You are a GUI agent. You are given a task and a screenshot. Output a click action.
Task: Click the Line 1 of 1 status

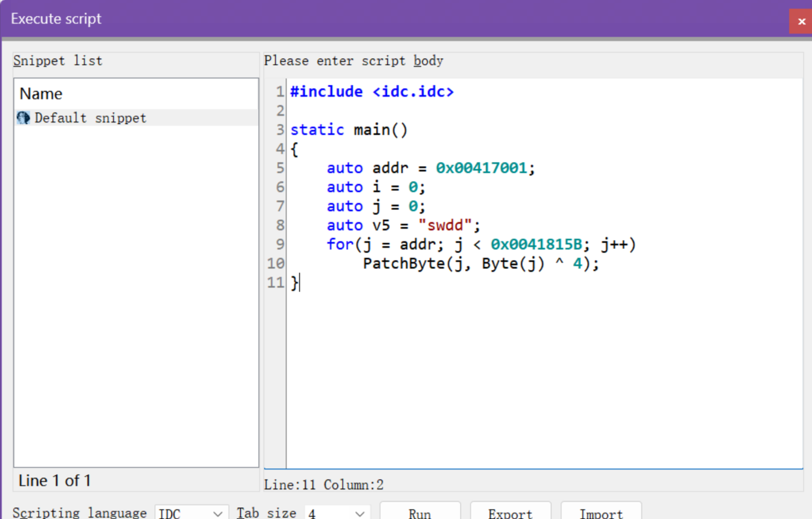point(55,480)
